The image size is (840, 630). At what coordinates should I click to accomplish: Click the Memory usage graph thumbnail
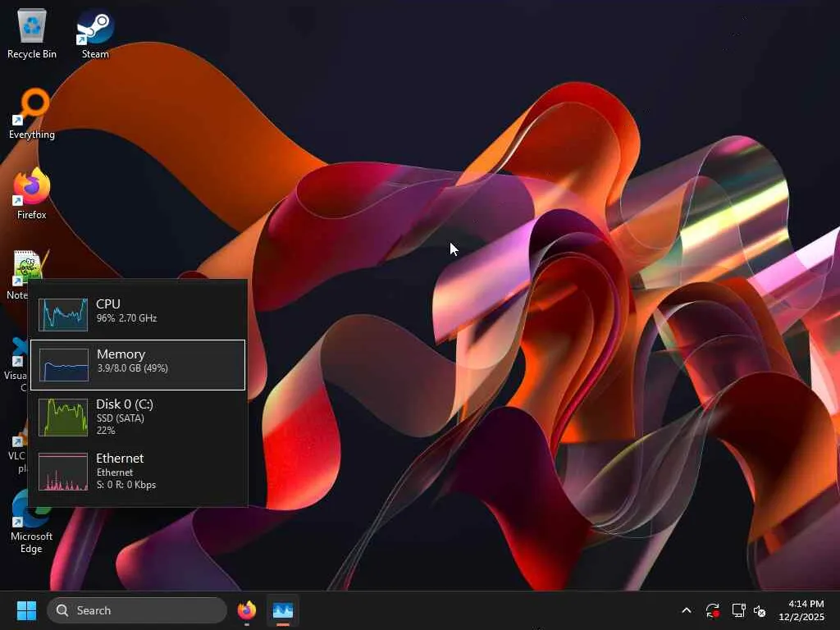point(64,365)
